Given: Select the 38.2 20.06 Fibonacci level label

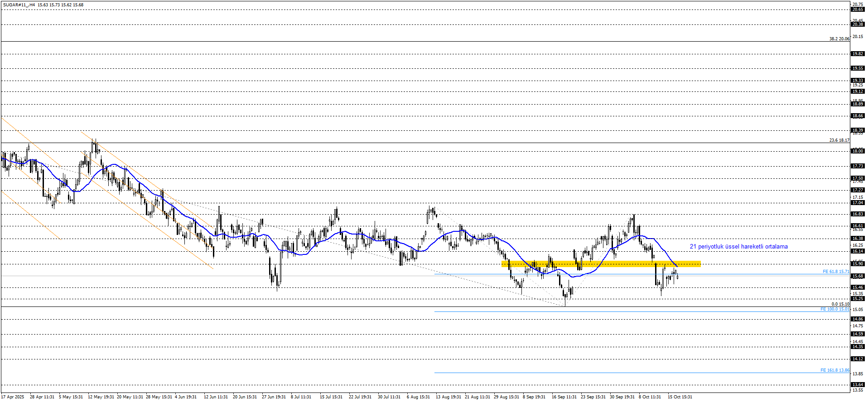Looking at the screenshot, I should (839, 39).
